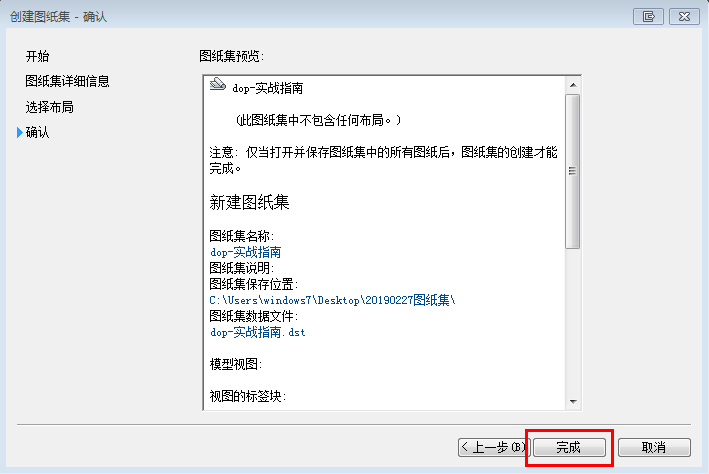Click the sheet set icon beside dop-实战指南
709x474 pixels.
pyautogui.click(x=217, y=87)
